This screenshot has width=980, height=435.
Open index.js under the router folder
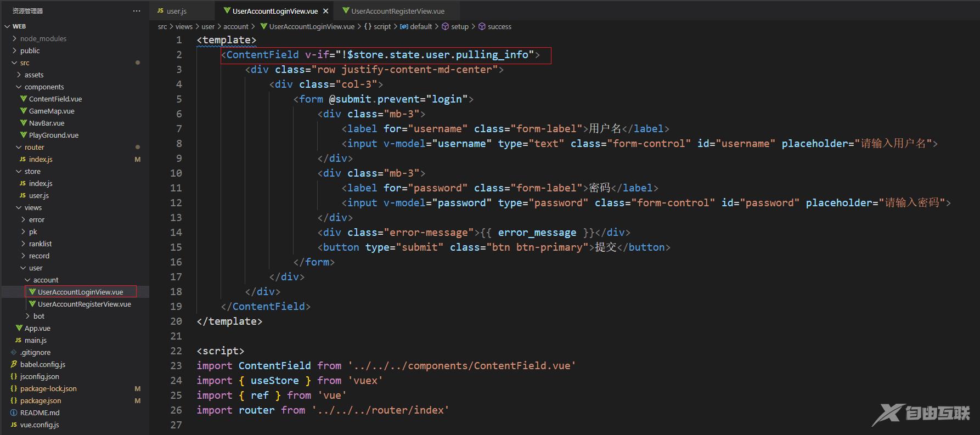pyautogui.click(x=41, y=159)
